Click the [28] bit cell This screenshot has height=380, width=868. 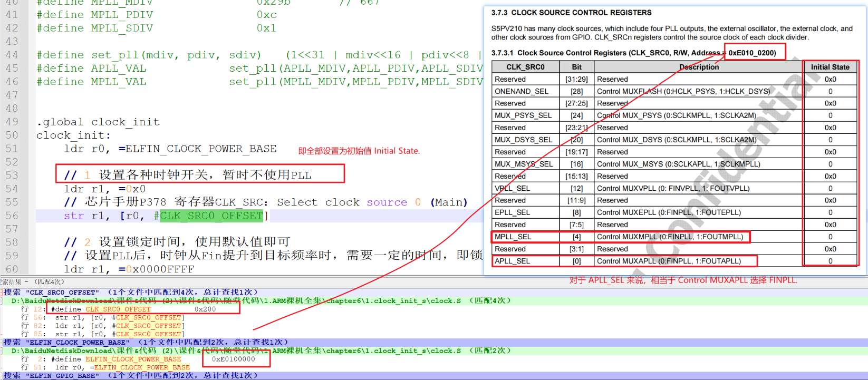coord(576,91)
